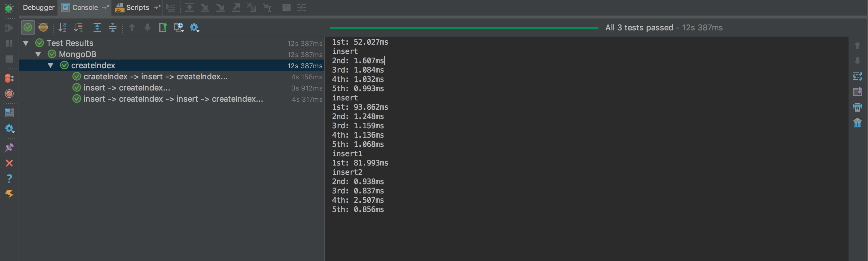The image size is (868, 261).
Task: Switch to the Debugger tab
Action: tap(38, 7)
